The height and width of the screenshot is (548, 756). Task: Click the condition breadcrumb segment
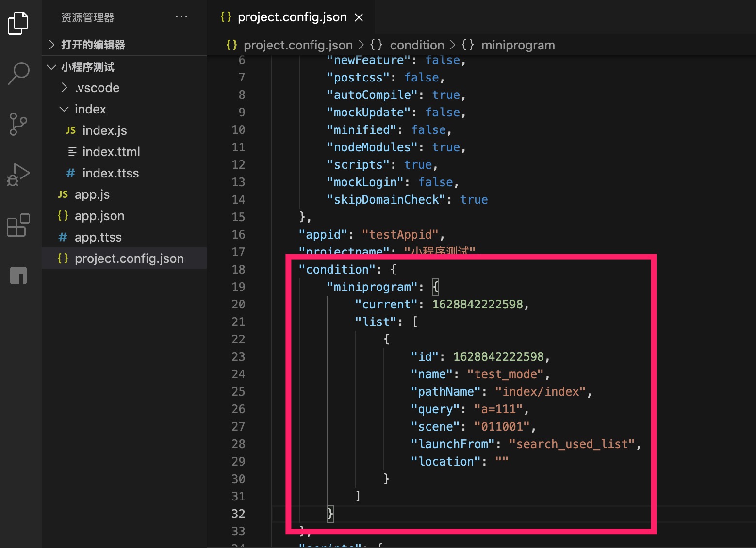click(417, 45)
